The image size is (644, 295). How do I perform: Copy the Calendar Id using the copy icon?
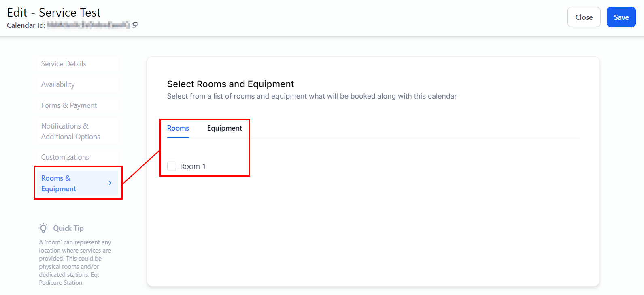[x=135, y=25]
